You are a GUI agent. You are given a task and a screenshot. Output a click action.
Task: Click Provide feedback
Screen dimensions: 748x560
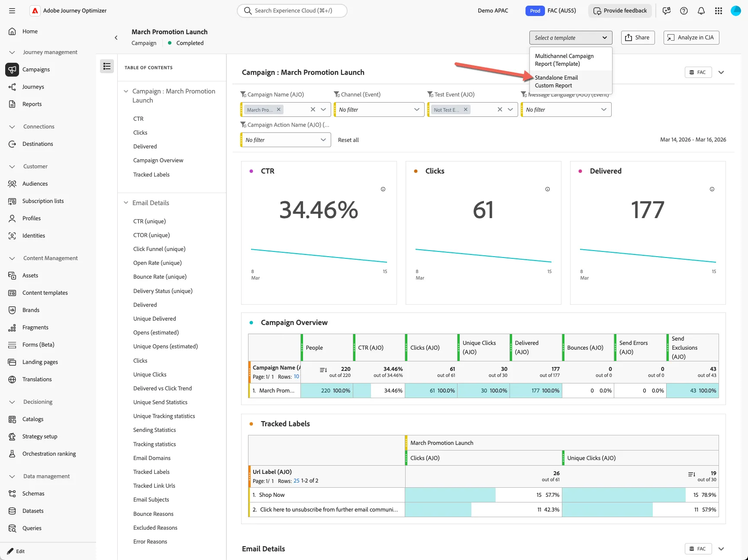tap(620, 11)
